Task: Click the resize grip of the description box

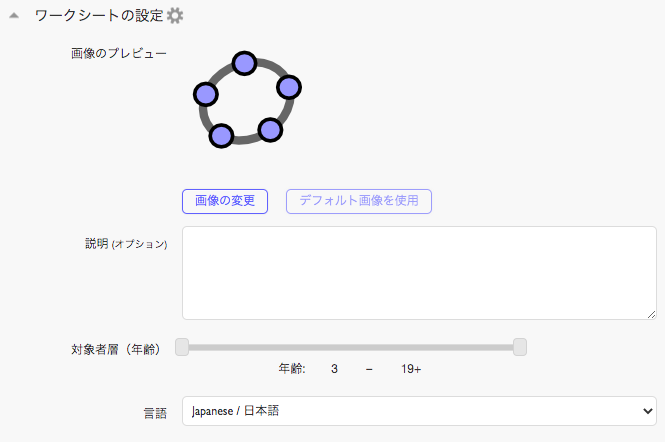Action: (x=652, y=315)
